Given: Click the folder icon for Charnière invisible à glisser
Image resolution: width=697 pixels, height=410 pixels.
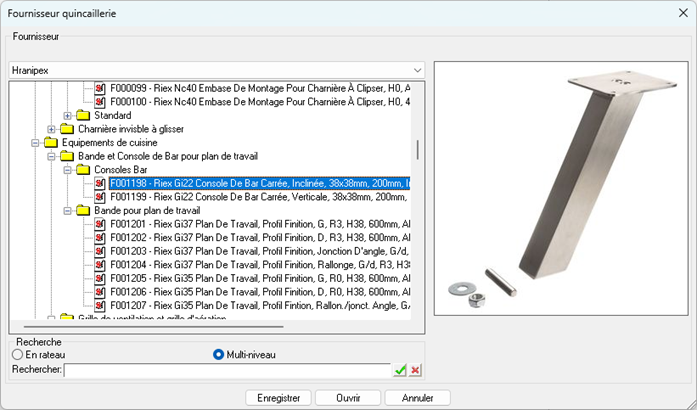Looking at the screenshot, I should pyautogui.click(x=67, y=129).
